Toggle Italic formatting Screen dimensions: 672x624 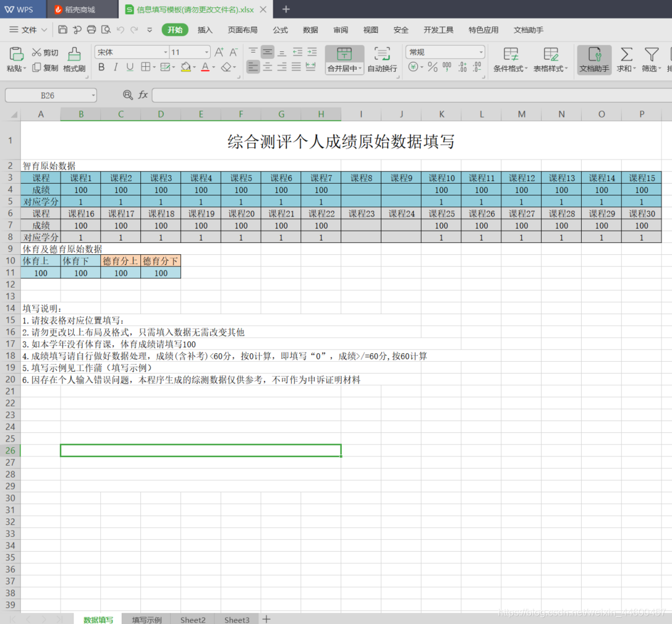click(115, 67)
